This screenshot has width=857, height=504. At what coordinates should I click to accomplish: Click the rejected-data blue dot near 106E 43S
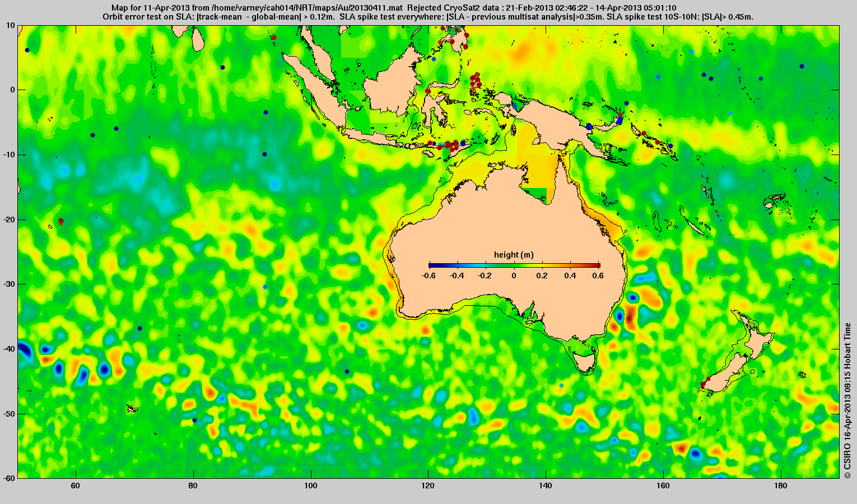pos(347,371)
